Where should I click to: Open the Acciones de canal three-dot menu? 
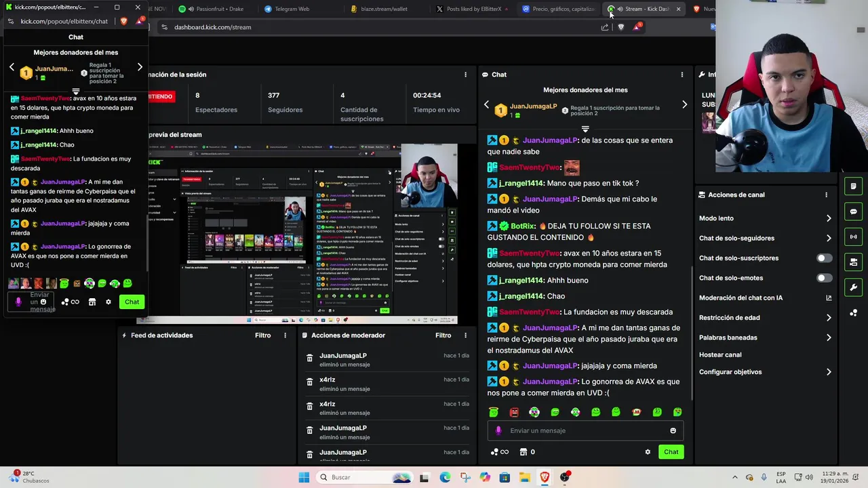coord(826,195)
